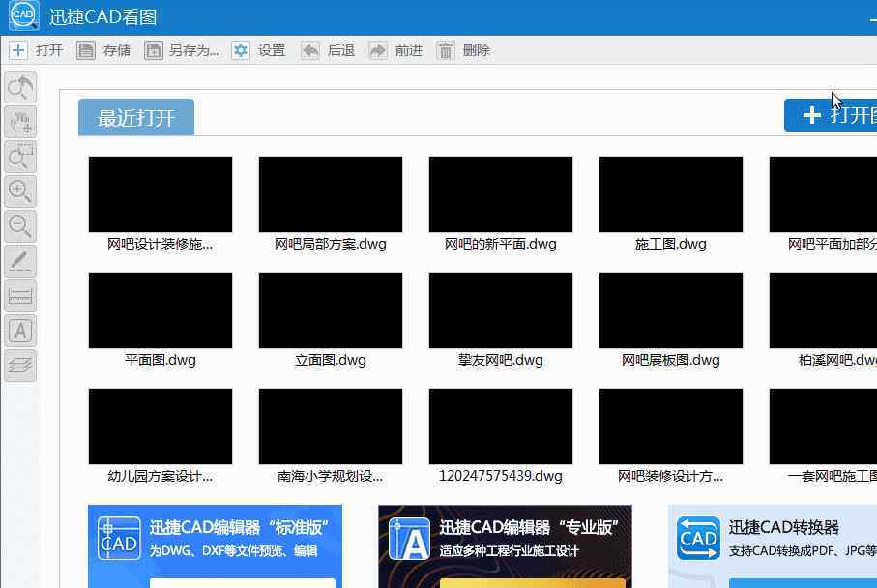Click the 后退 toolbar label
877x588 pixels.
341,51
